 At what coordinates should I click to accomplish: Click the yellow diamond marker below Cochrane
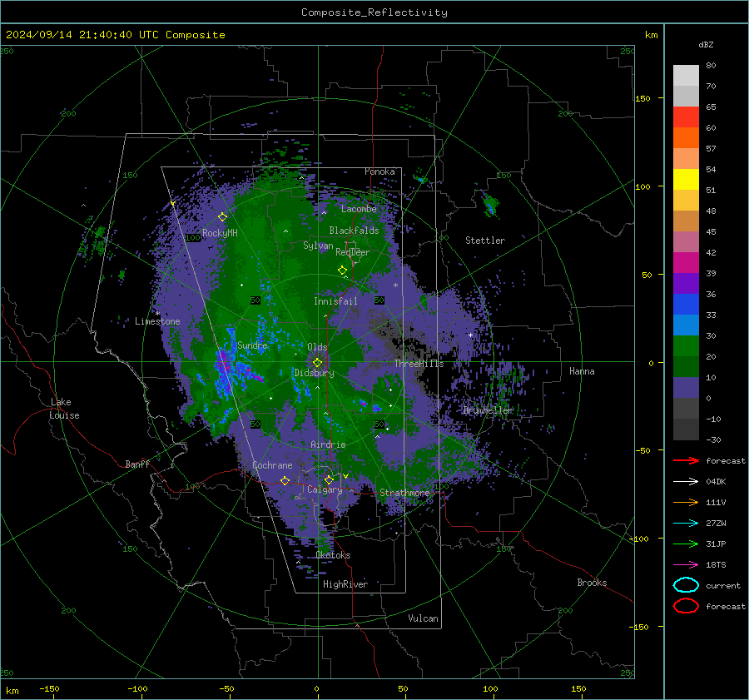coord(285,480)
